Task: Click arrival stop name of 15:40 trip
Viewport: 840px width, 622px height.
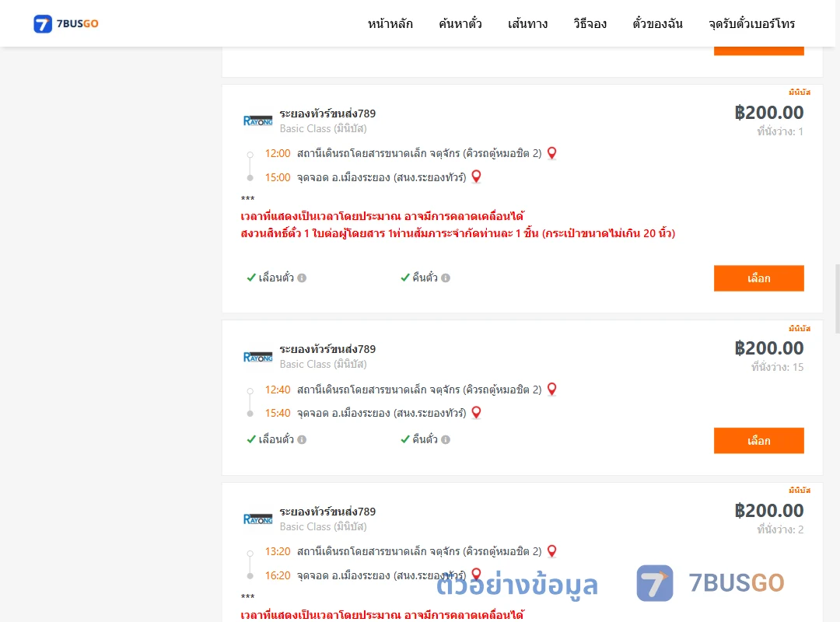Action: (381, 413)
